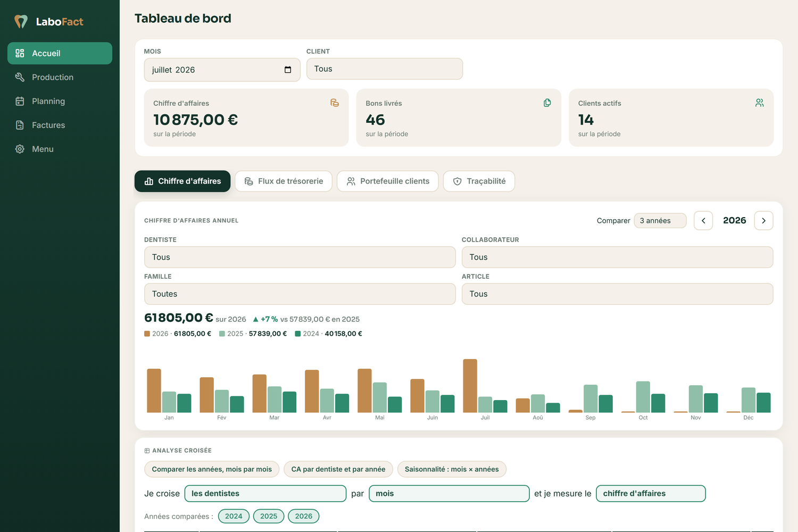
Task: Apply preset Comparer les années, mois par mois
Action: [212, 469]
